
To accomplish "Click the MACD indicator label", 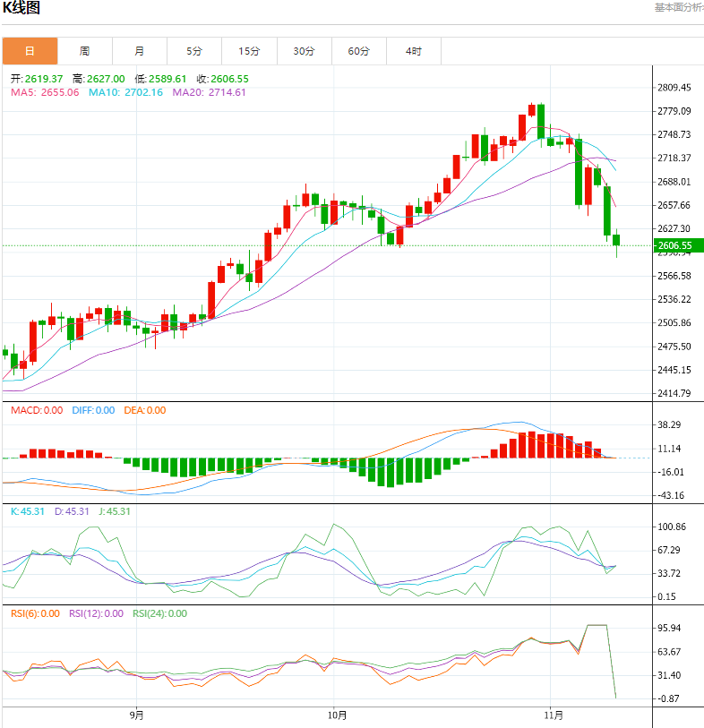I will 36,410.
